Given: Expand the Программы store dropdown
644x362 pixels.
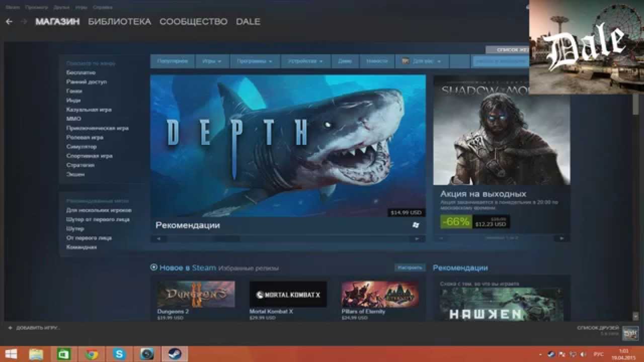Looking at the screenshot, I should point(255,61).
